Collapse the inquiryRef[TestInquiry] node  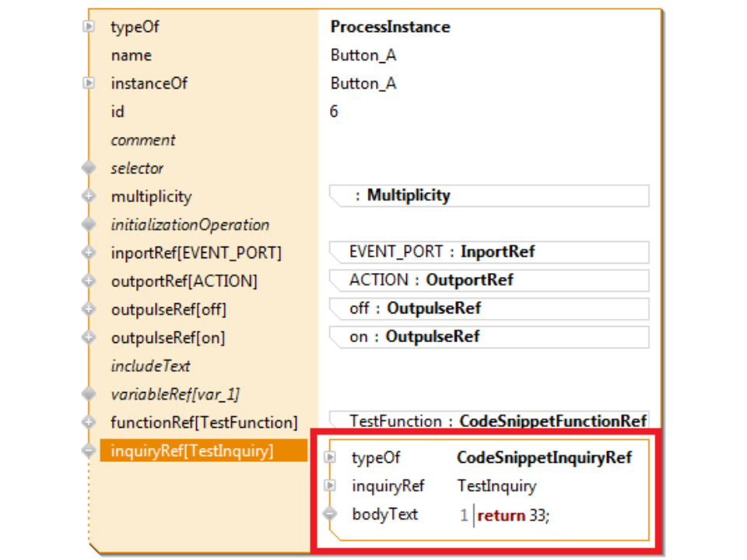click(x=89, y=450)
